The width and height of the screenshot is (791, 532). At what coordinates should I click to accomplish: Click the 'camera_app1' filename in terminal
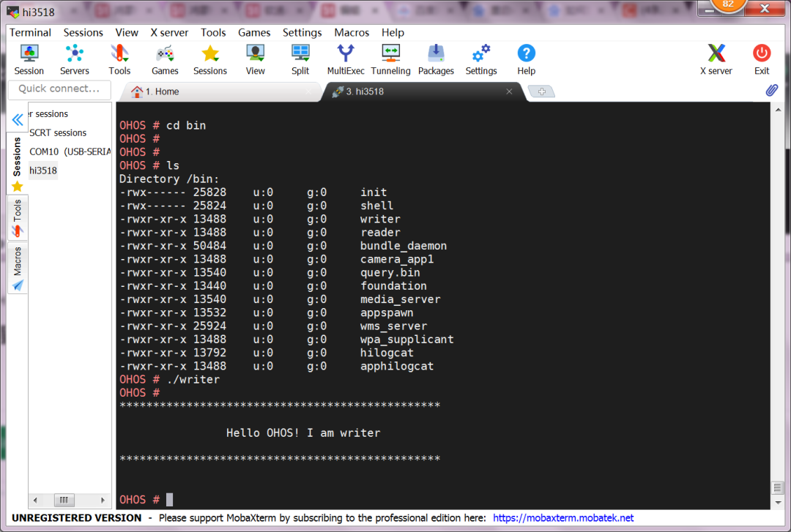pyautogui.click(x=396, y=259)
